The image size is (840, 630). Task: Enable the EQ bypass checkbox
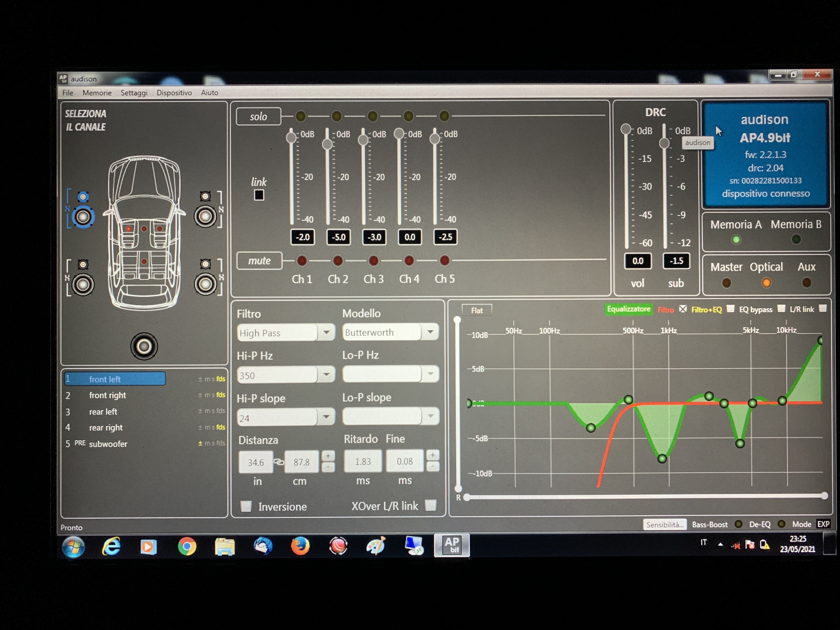[781, 308]
